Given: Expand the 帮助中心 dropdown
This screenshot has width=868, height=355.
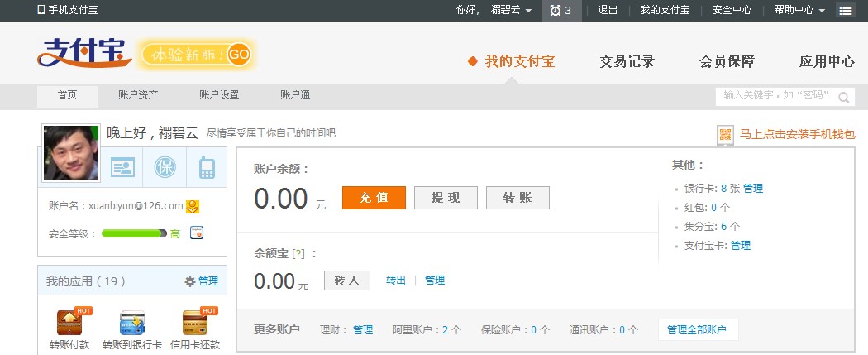Looking at the screenshot, I should (x=799, y=10).
